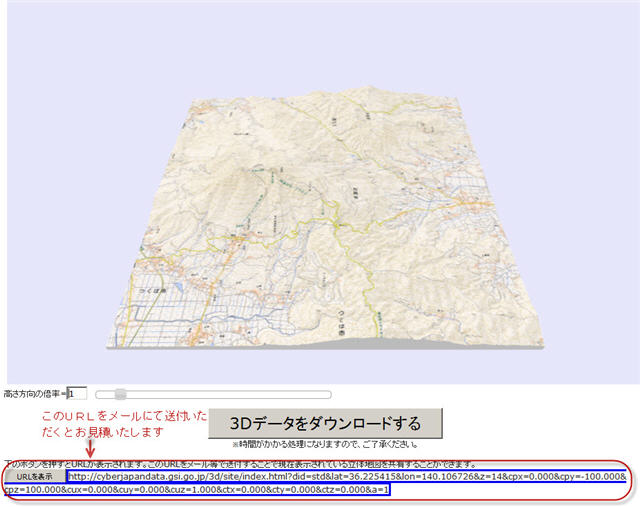Click the height multiplier slider handle
This screenshot has width=640, height=507.
pos(120,394)
